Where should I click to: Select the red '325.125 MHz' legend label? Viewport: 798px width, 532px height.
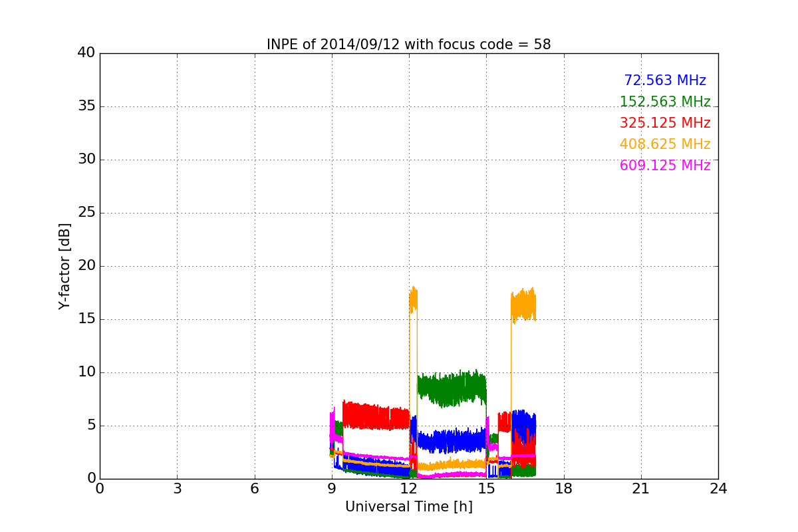[665, 123]
